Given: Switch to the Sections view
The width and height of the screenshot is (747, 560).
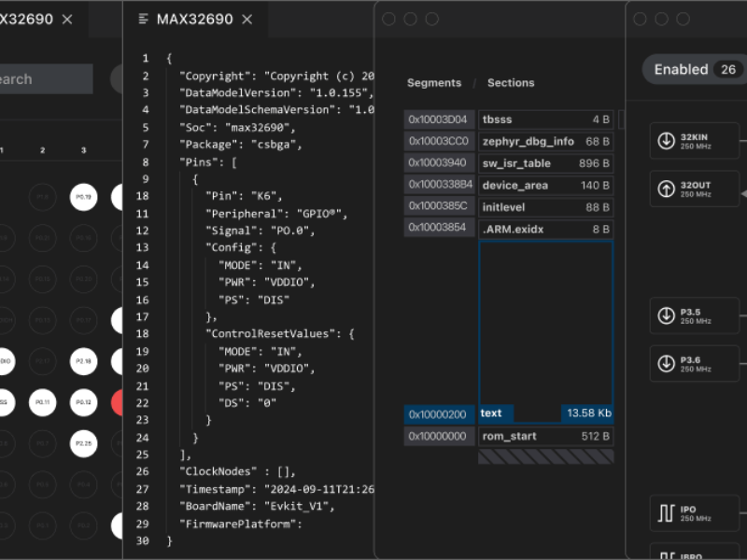Looking at the screenshot, I should pos(511,82).
